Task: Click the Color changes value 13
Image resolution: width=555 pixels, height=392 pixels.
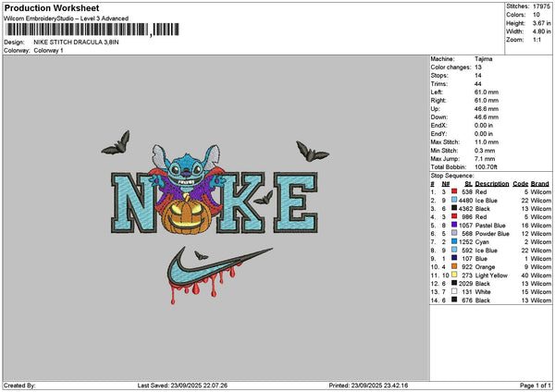Action: click(478, 67)
